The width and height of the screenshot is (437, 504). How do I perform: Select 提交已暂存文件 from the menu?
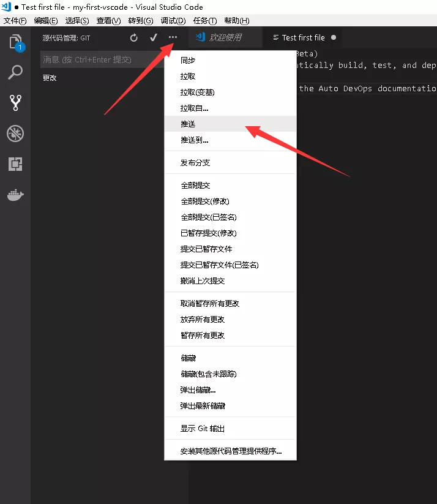coord(230,249)
